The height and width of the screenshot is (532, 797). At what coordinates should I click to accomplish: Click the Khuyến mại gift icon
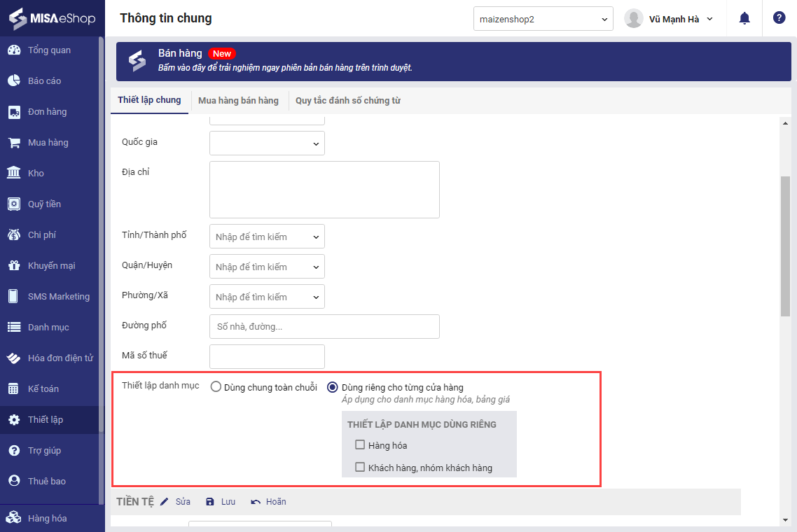pyautogui.click(x=14, y=265)
